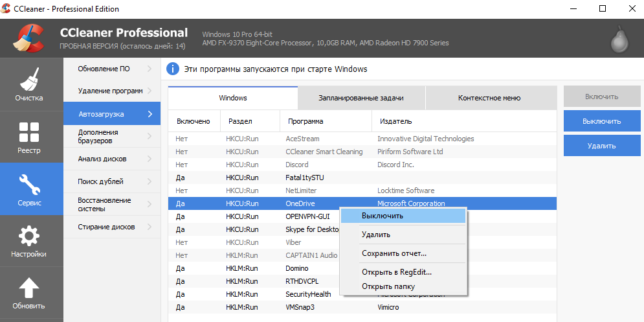Open the Реестр registry section
The image size is (644, 322).
pyautogui.click(x=29, y=136)
